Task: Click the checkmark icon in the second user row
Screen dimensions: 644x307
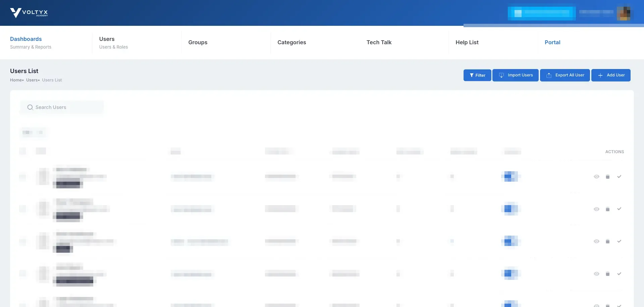Action: pos(619,209)
